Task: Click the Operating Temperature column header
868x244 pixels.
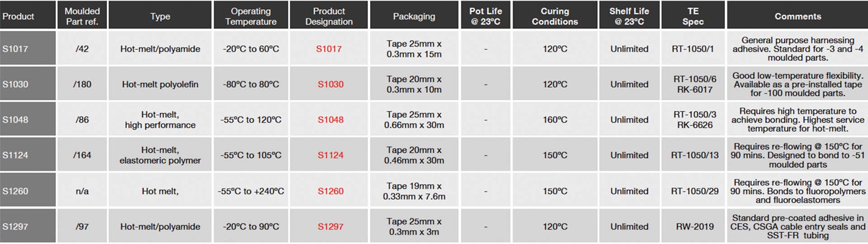Action: 251,16
